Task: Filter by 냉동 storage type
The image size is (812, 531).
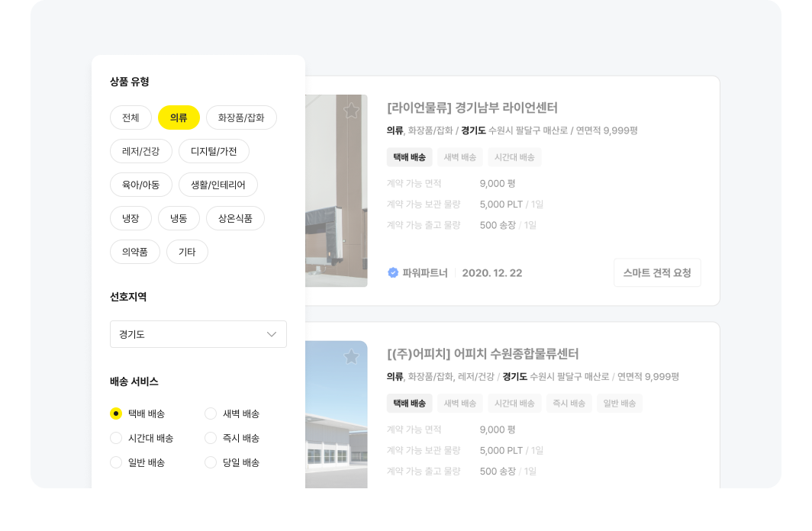Action: (x=179, y=218)
